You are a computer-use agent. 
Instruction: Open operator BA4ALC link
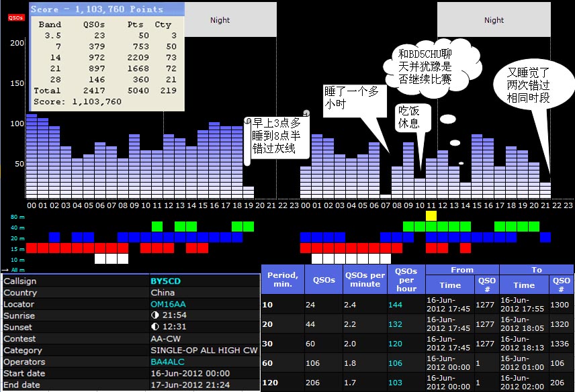167,361
